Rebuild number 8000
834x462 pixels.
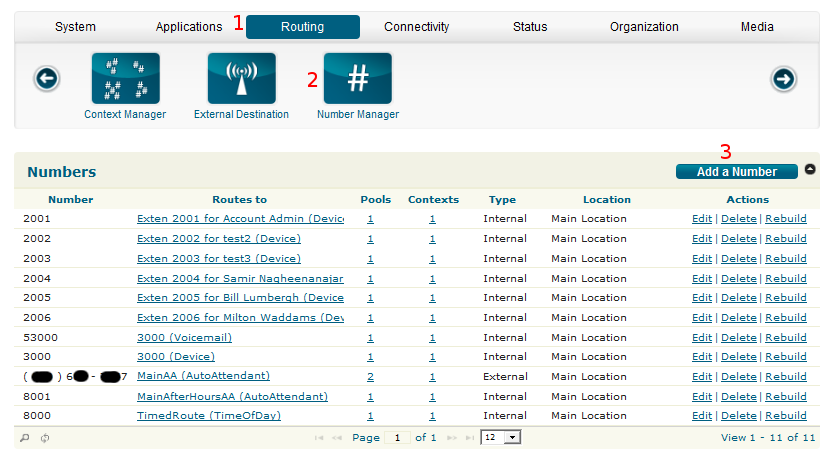click(x=785, y=416)
